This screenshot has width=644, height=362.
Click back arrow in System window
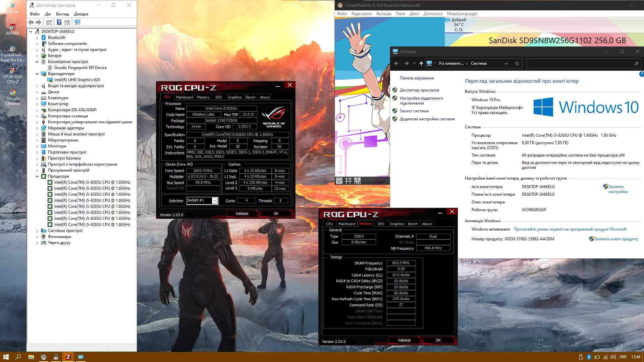click(396, 63)
